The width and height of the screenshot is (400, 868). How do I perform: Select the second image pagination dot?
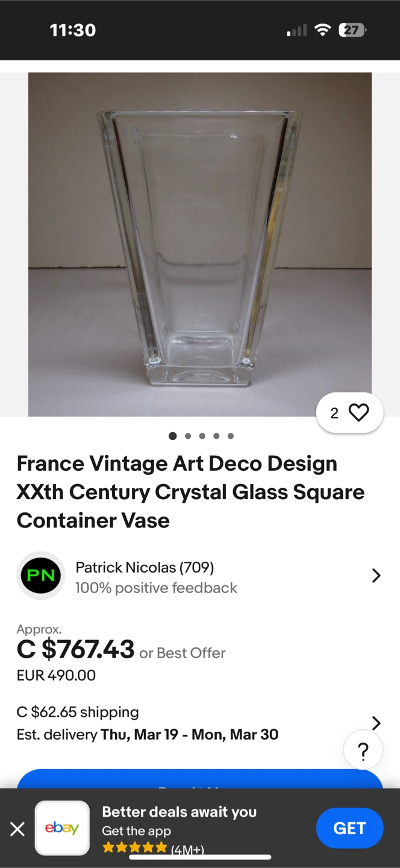coord(188,436)
